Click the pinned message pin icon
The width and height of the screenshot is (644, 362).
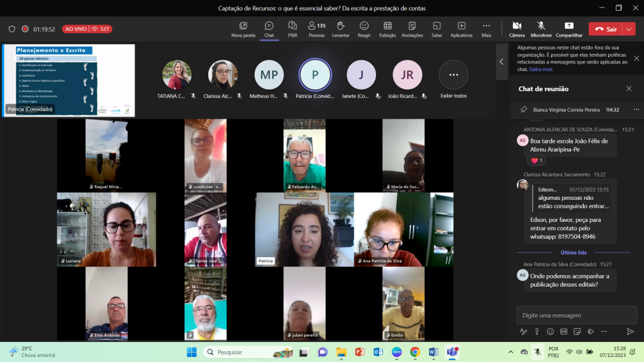tap(524, 109)
